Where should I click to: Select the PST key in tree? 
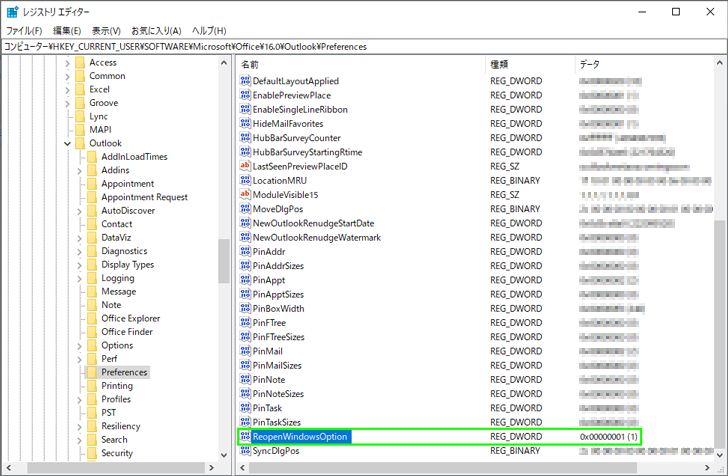pos(109,412)
